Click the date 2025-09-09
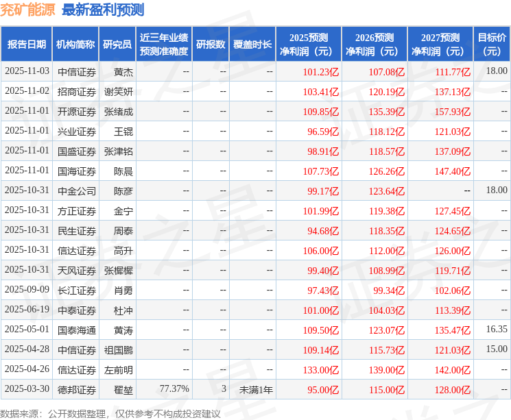The height and width of the screenshot is (420, 511). tap(27, 289)
